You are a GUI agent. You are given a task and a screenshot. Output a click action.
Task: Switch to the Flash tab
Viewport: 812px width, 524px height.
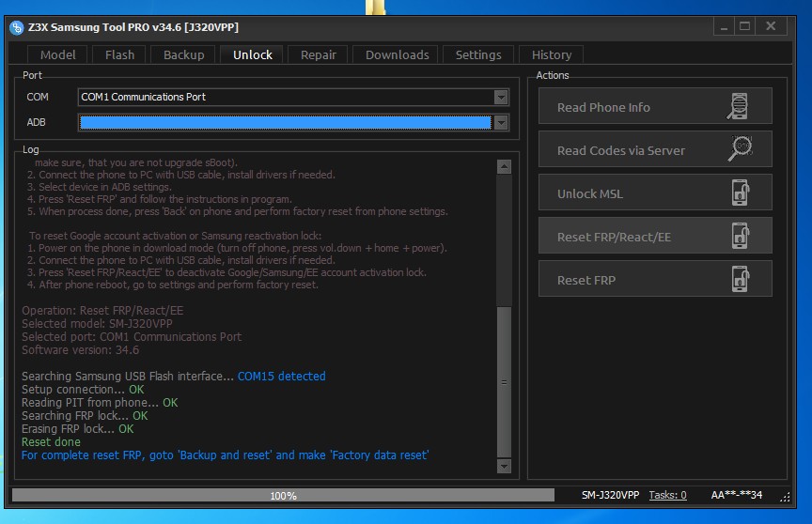tap(119, 54)
